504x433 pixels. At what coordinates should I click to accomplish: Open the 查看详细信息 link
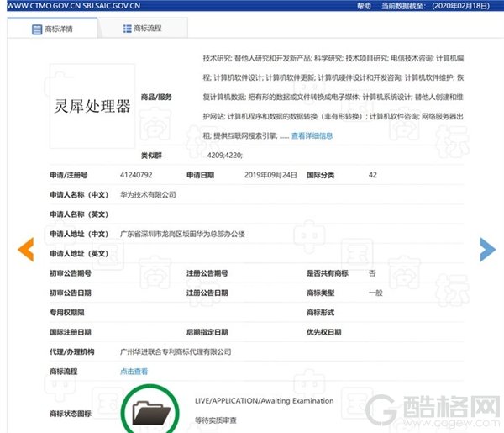(x=312, y=135)
